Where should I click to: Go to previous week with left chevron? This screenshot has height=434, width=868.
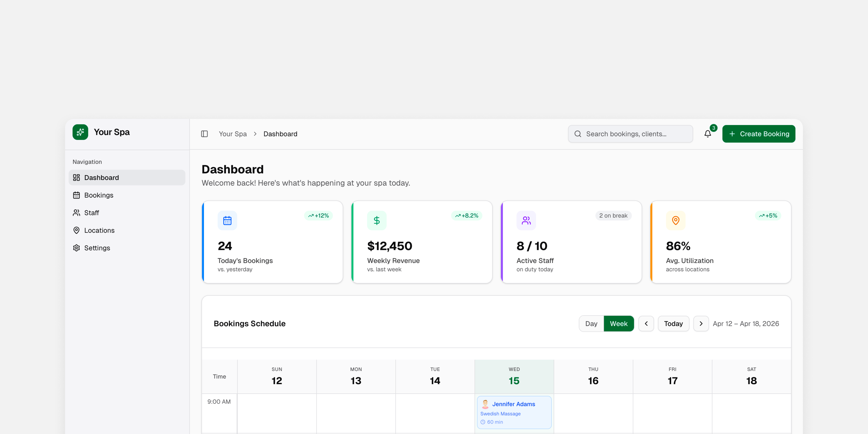(646, 324)
